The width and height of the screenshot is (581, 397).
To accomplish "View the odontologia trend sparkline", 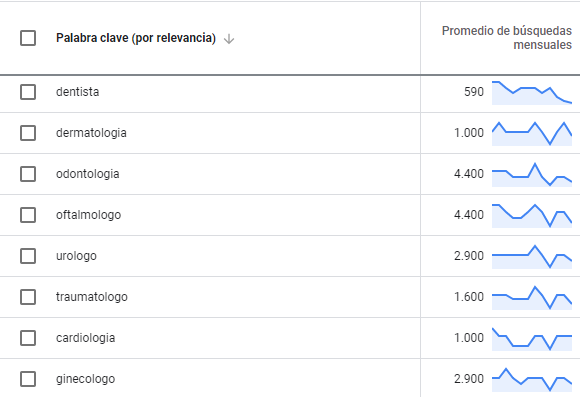I will tap(532, 175).
